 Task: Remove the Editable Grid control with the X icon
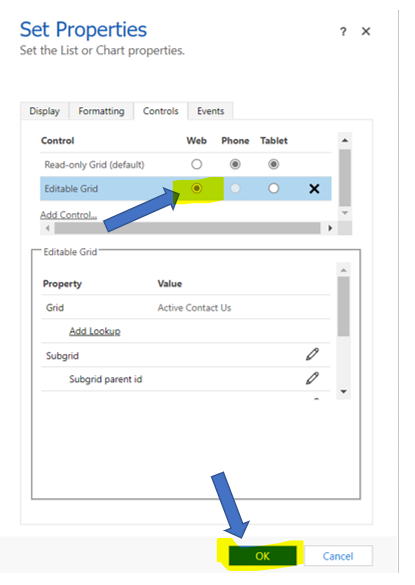coord(314,188)
